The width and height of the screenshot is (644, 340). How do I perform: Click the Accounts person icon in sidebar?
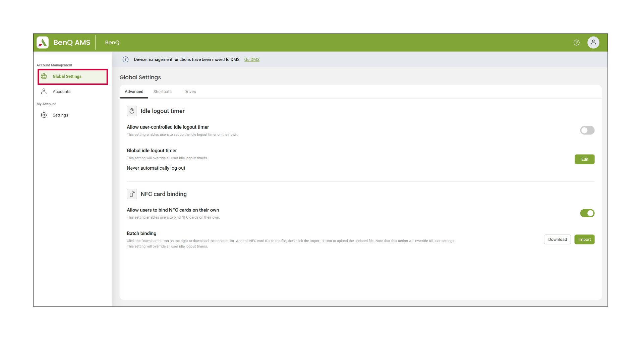44,92
